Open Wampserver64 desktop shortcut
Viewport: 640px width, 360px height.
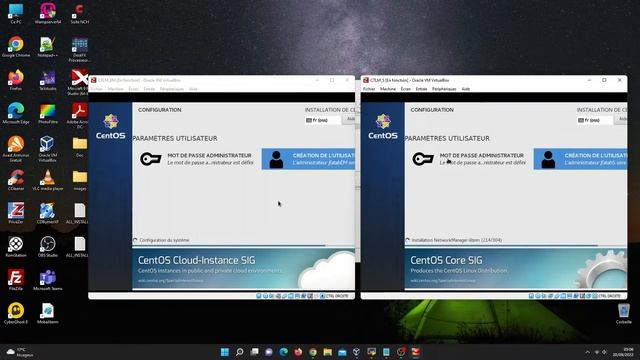(x=48, y=13)
